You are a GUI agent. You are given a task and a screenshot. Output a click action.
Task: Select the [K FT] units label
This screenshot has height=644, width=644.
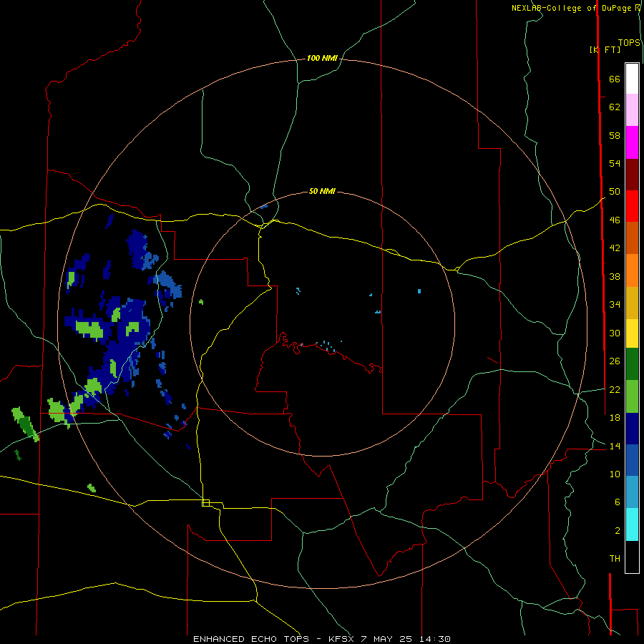coord(605,49)
